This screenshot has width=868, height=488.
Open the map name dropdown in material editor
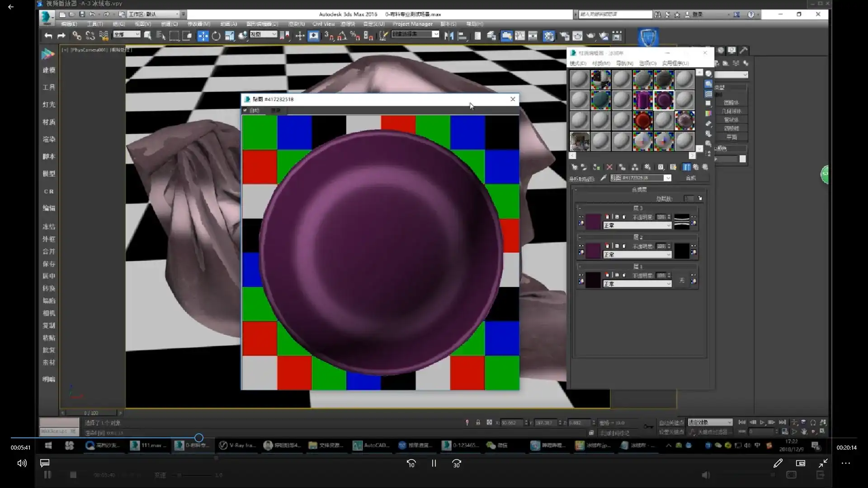(x=667, y=178)
